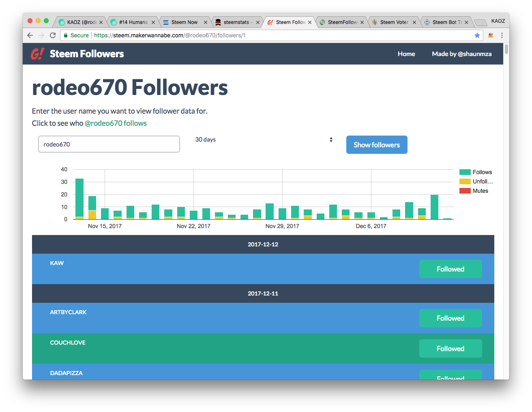Open the MetaMask fox extension
Image resolution: width=532 pixels, height=412 pixels.
click(491, 35)
